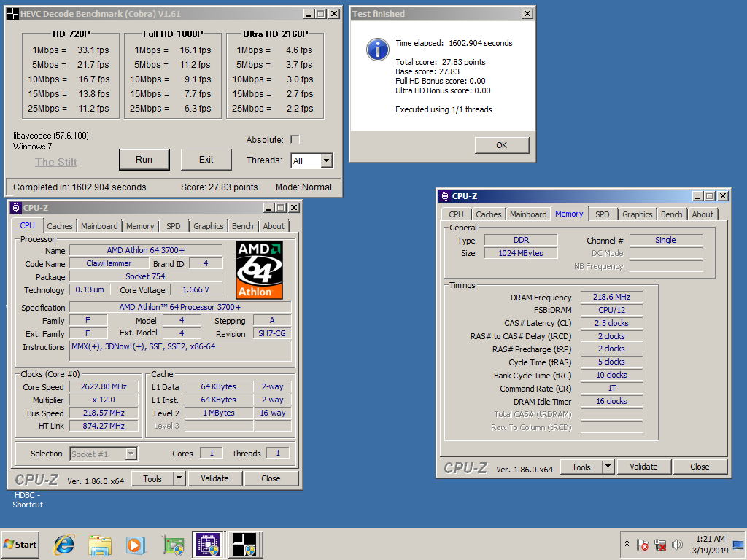This screenshot has height=560, width=747.
Task: Open the volume speaker tray icon
Action: point(676,544)
